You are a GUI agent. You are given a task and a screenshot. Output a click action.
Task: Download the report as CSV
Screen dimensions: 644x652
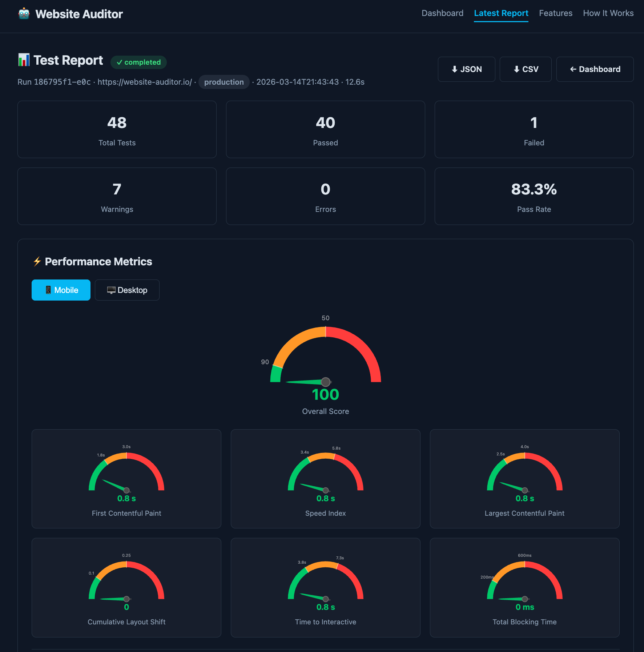pos(526,69)
